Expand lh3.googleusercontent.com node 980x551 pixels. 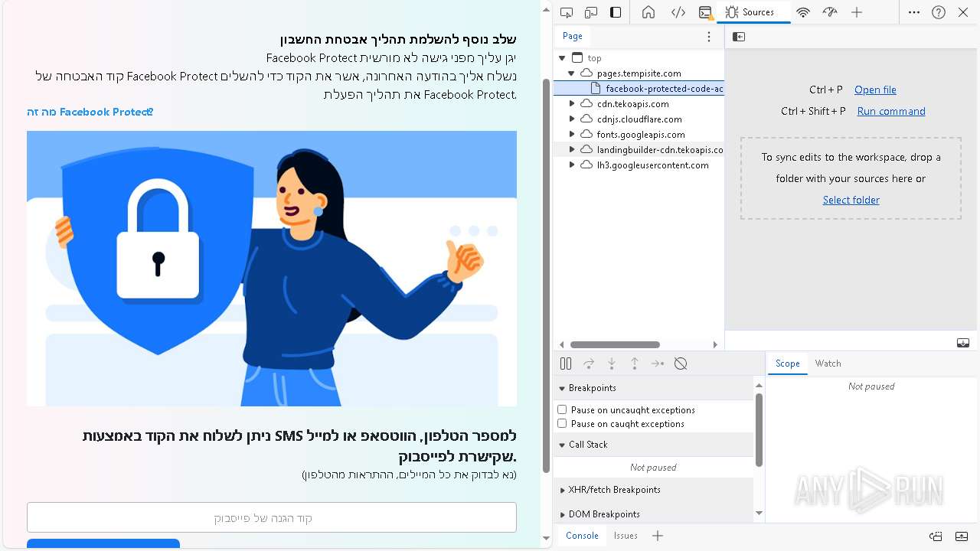click(x=571, y=165)
